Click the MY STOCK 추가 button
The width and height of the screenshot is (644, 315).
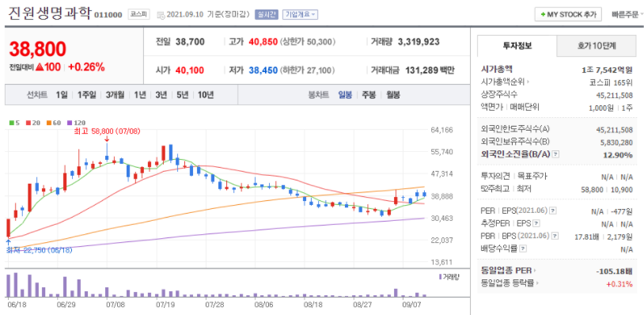click(568, 14)
